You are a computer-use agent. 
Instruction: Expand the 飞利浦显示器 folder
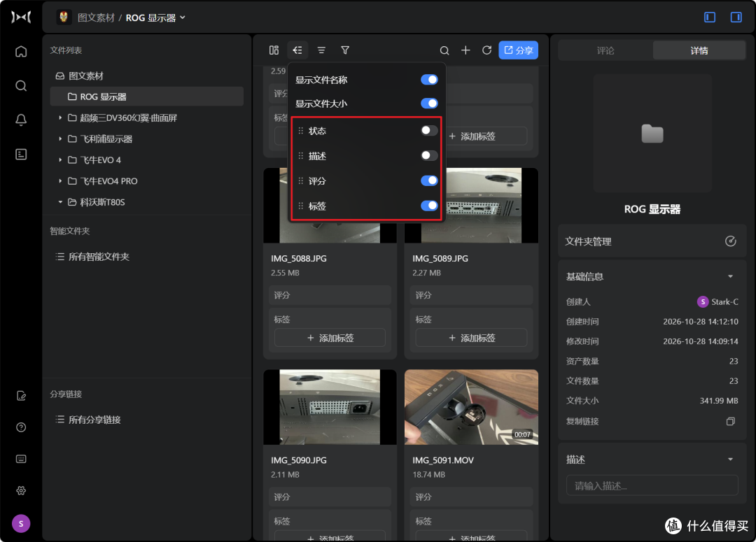point(60,138)
